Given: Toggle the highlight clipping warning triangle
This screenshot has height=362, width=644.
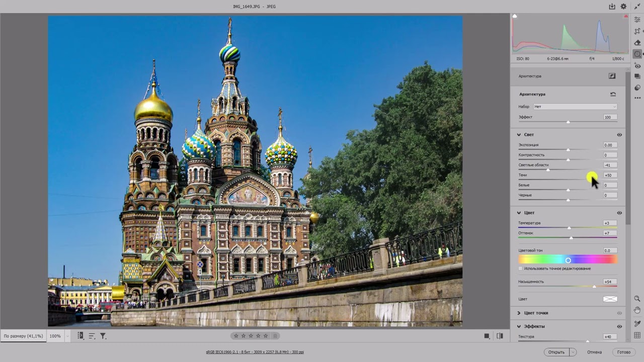Looking at the screenshot, I should pos(626,16).
